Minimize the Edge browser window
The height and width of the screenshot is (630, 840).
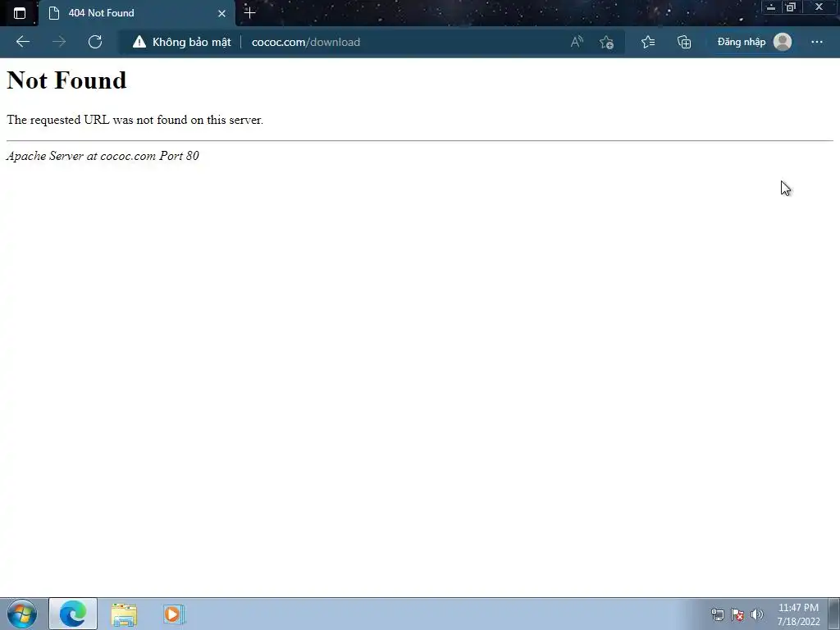tap(770, 7)
